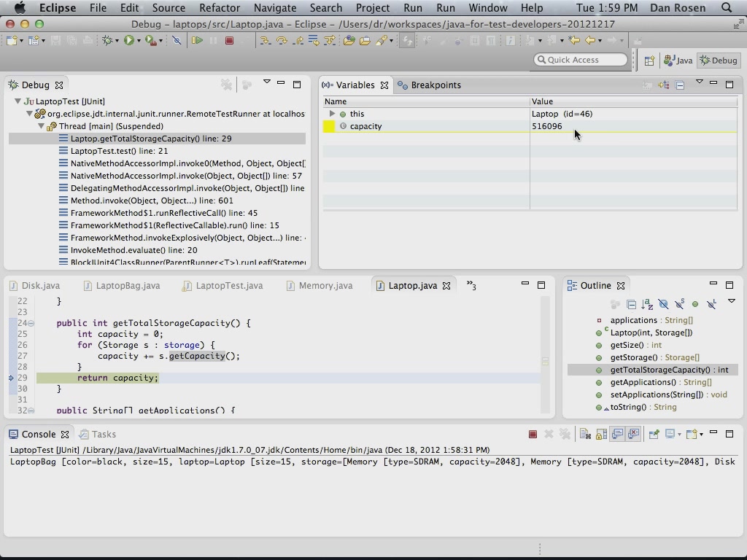
Task: Click the Step Over toolbar icon
Action: (x=282, y=41)
